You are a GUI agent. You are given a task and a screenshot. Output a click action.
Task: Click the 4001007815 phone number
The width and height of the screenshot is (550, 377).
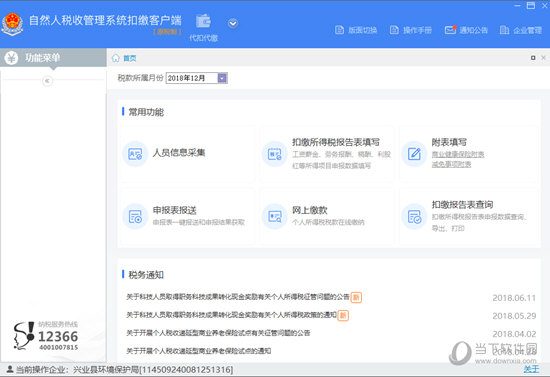point(59,348)
